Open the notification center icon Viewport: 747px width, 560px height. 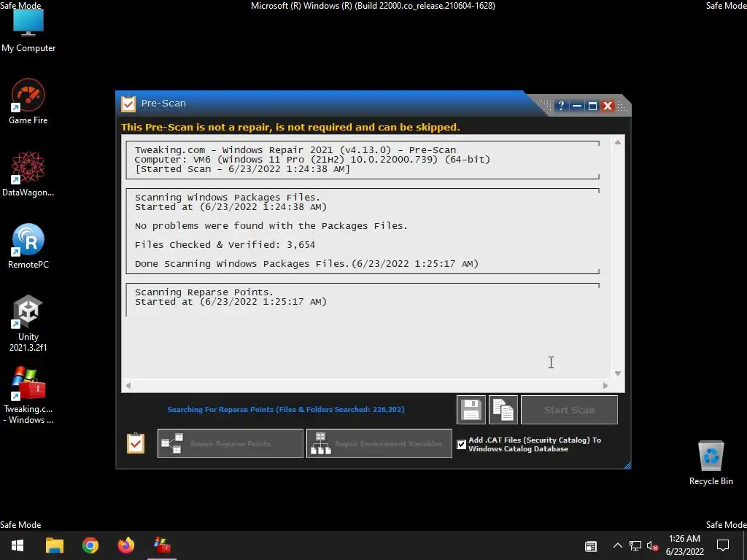(x=723, y=545)
